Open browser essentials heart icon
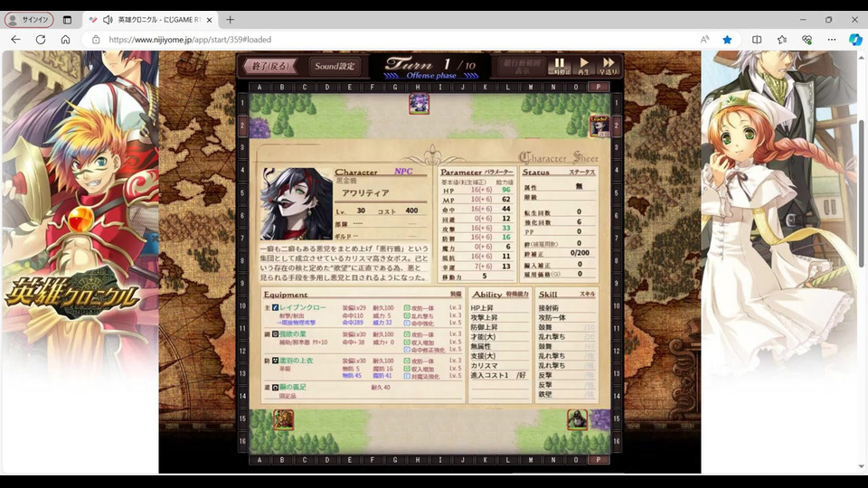 pyautogui.click(x=807, y=40)
